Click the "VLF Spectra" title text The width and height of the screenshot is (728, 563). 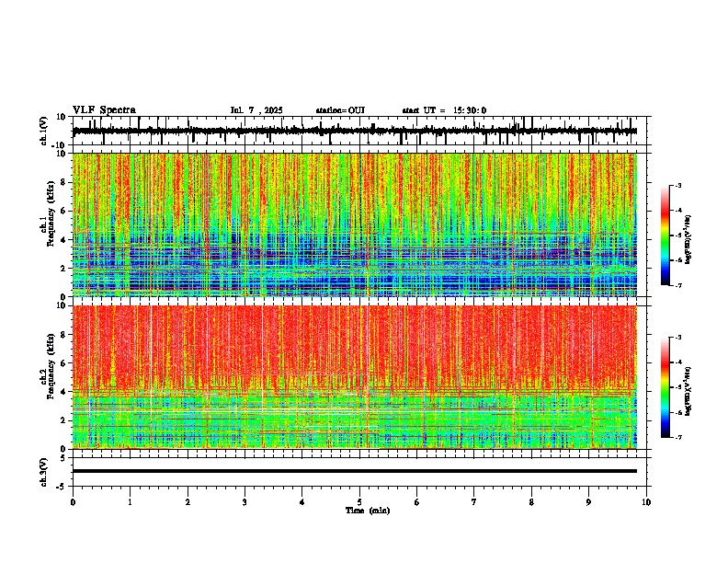[x=104, y=110]
